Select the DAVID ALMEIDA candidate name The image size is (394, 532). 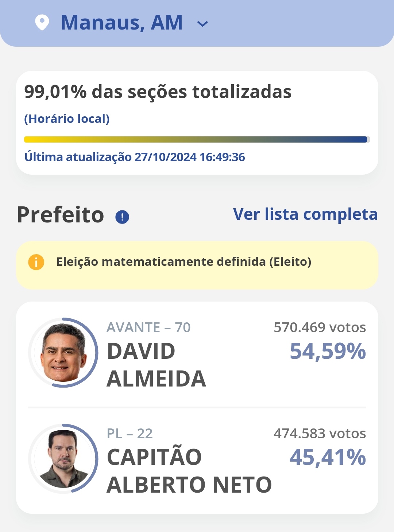pyautogui.click(x=156, y=365)
